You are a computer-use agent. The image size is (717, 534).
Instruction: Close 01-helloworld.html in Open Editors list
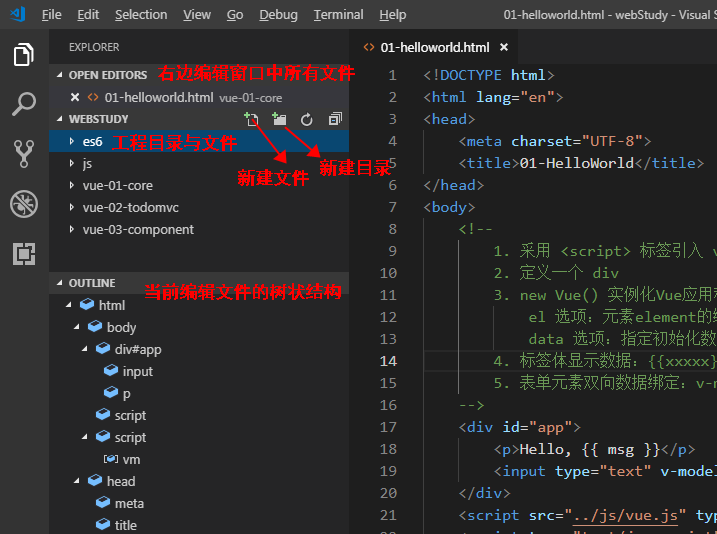(75, 97)
